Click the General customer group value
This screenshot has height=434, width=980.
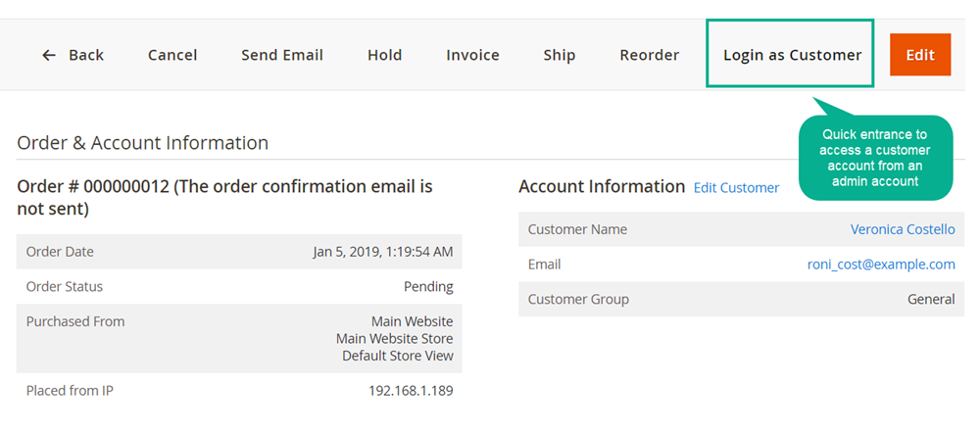coord(930,300)
